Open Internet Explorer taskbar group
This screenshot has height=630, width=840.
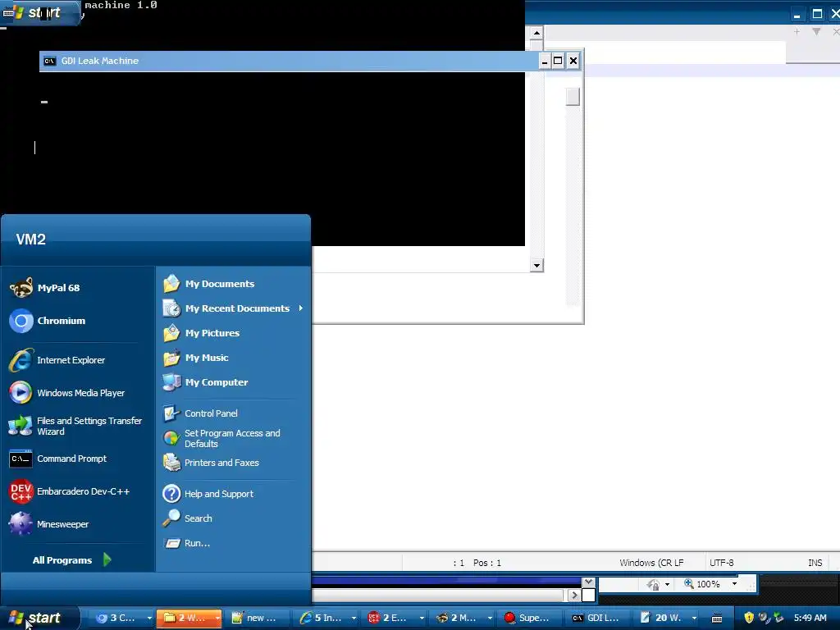326,618
